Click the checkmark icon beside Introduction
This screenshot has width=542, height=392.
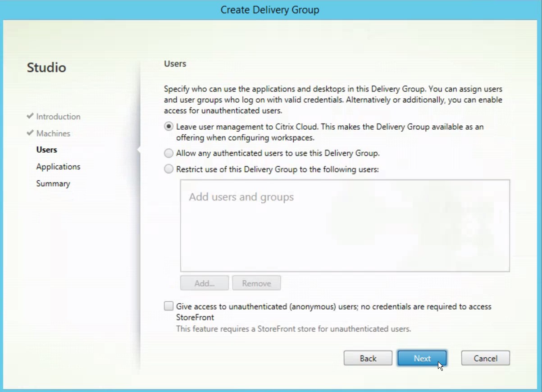tap(30, 116)
